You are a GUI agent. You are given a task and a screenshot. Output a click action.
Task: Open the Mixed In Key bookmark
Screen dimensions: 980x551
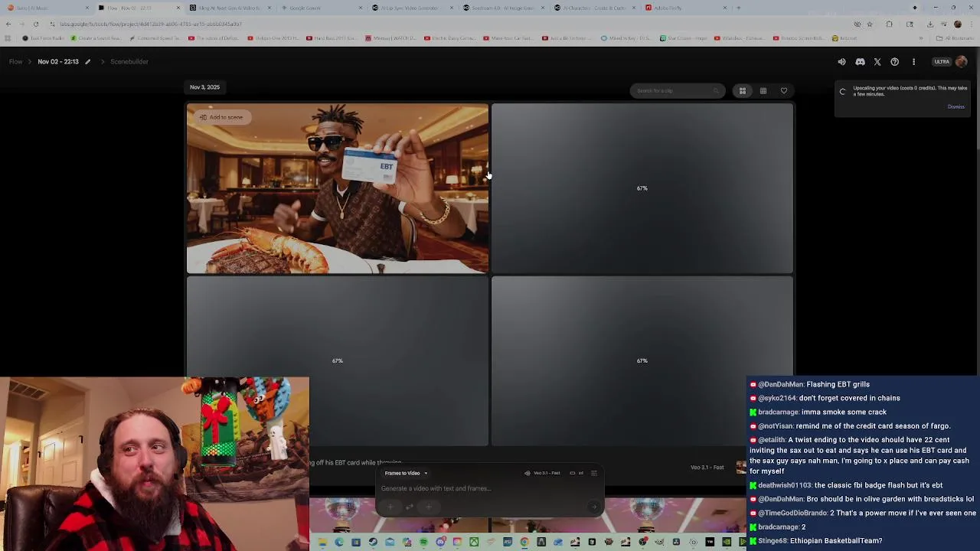pos(627,38)
